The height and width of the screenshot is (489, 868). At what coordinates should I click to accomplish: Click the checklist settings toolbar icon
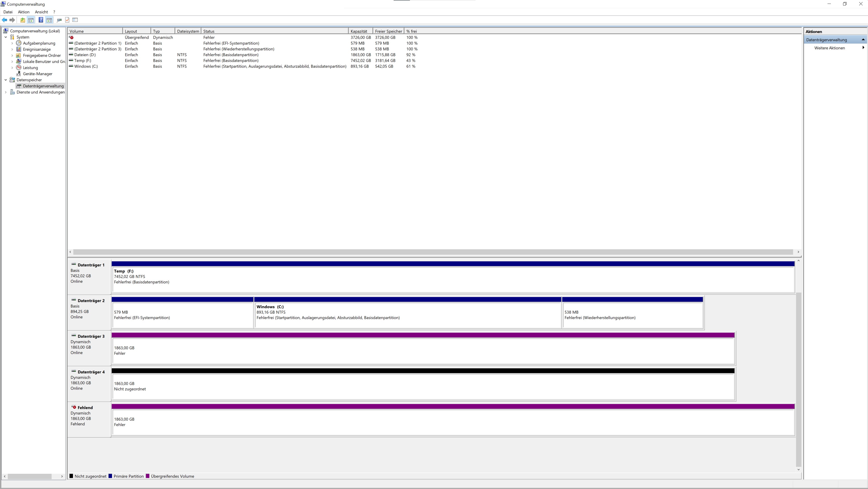[x=75, y=20]
